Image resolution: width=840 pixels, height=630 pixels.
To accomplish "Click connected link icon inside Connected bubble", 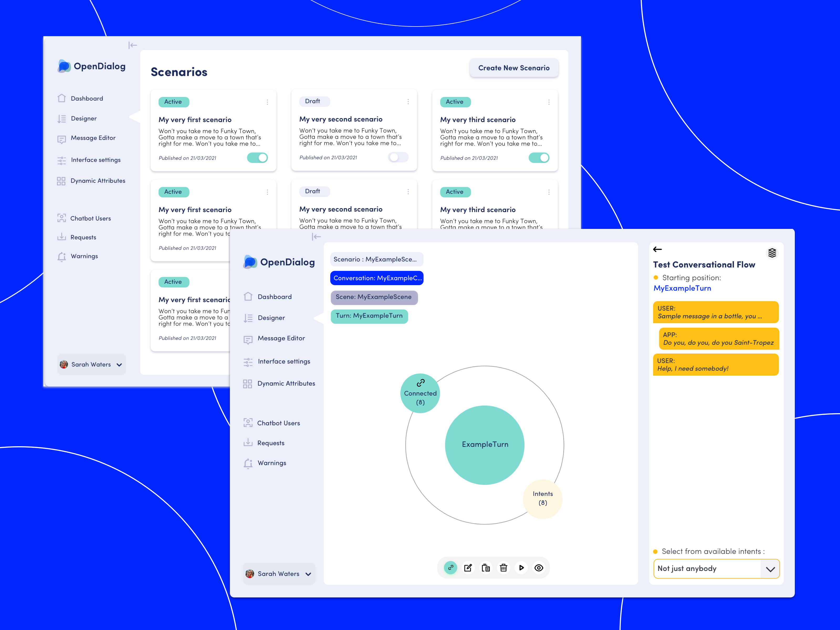I will [x=420, y=383].
